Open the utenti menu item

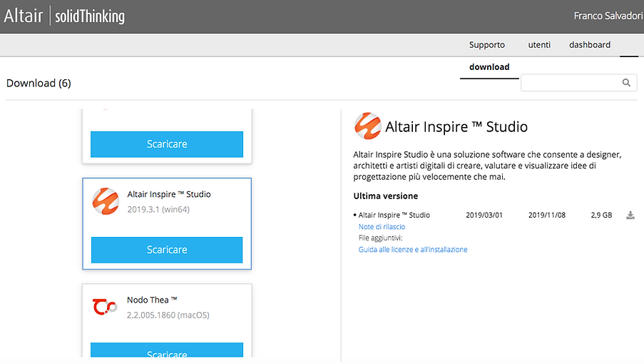pyautogui.click(x=539, y=45)
